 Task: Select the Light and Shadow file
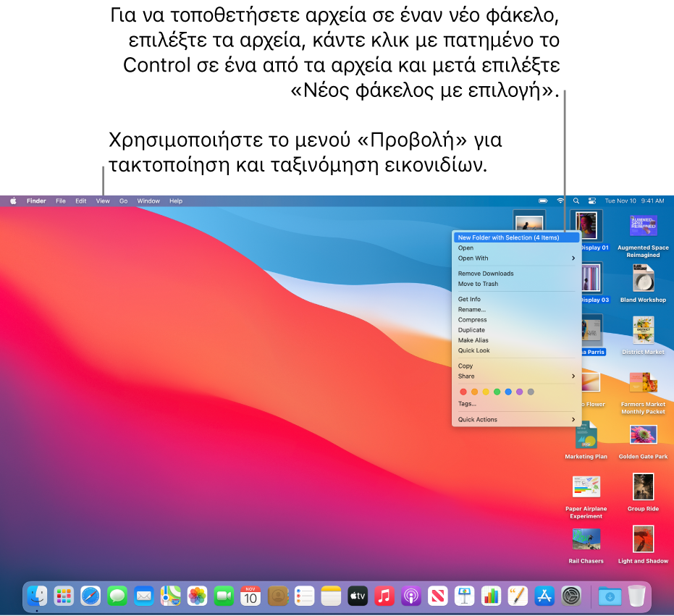pos(643,545)
